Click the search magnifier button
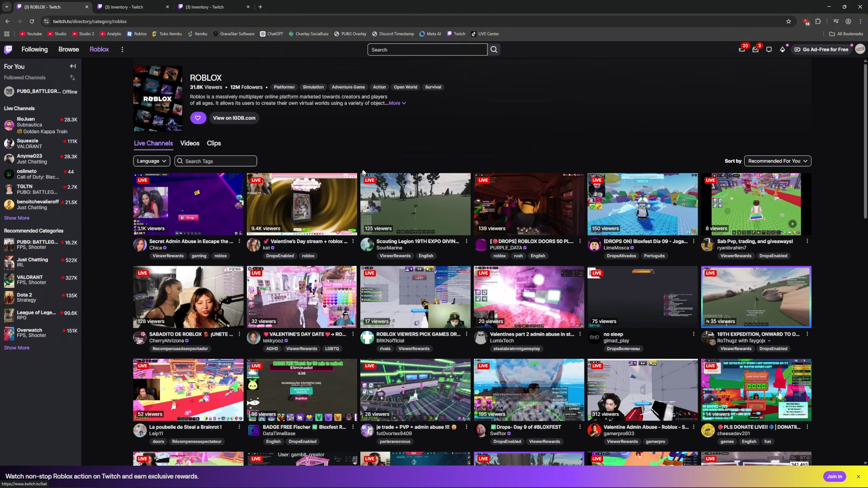Screen dimensions: 868x488 click(x=494, y=50)
